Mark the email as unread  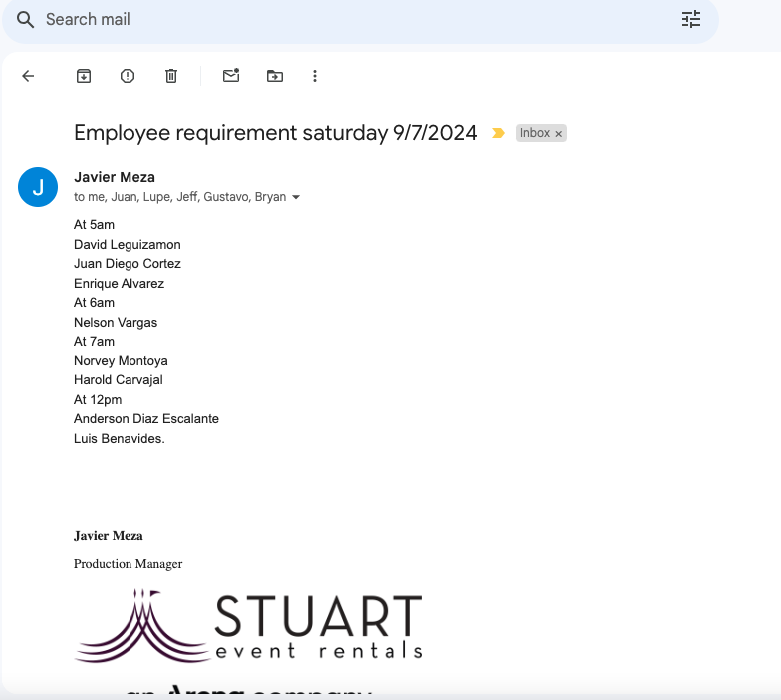point(231,76)
